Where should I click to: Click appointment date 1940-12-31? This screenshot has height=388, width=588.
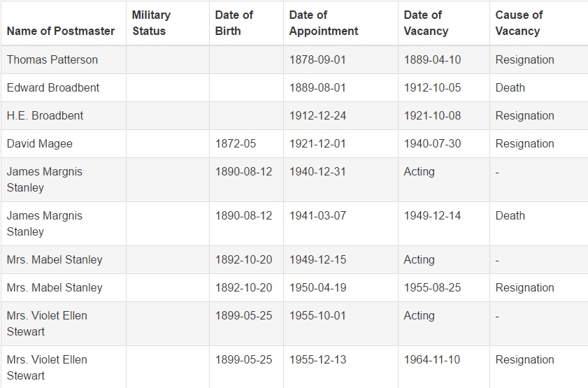(317, 172)
